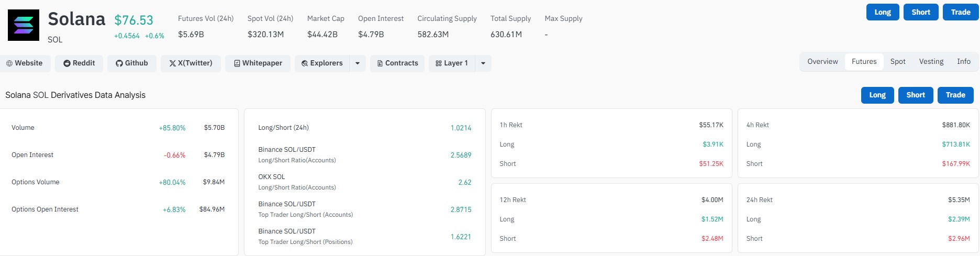Viewport: 980px width, 256px height.
Task: Switch to the Overview tab
Action: [x=822, y=62]
